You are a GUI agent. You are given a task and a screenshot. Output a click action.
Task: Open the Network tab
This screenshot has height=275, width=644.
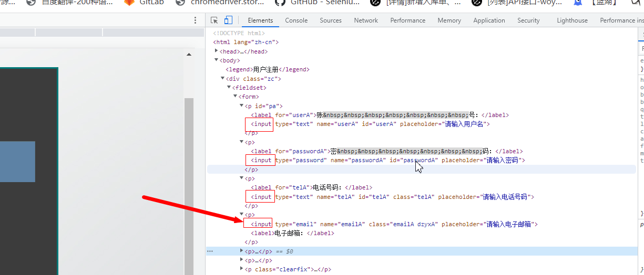point(366,20)
